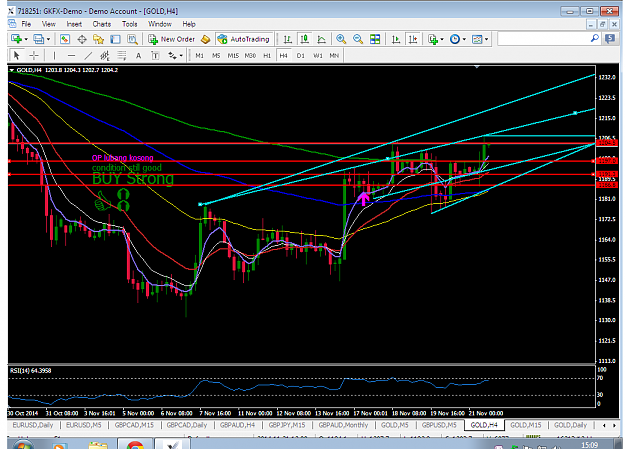Select the arrow cursor tool
Image resolution: width=625 pixels, height=449 pixels.
17,55
